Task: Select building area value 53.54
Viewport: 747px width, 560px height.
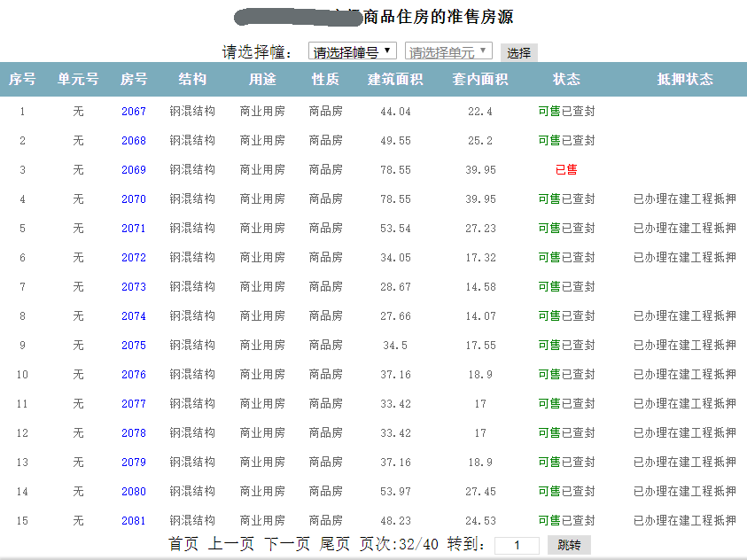Action: [x=395, y=229]
